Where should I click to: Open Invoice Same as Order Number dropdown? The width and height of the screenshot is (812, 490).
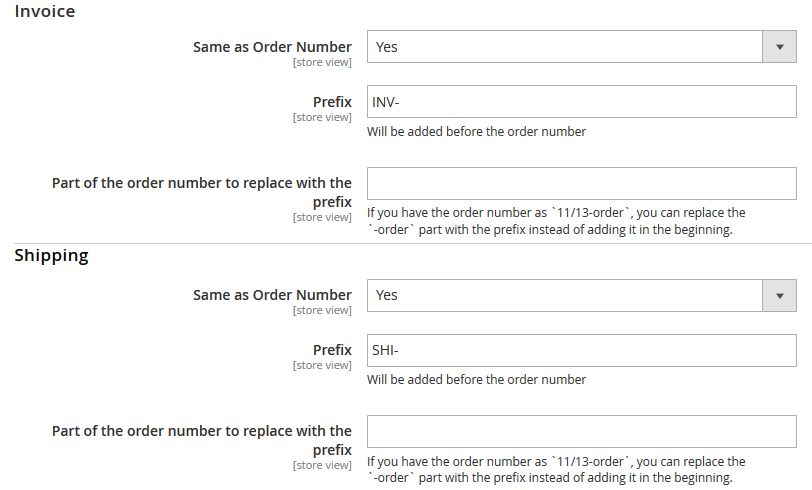(x=565, y=47)
